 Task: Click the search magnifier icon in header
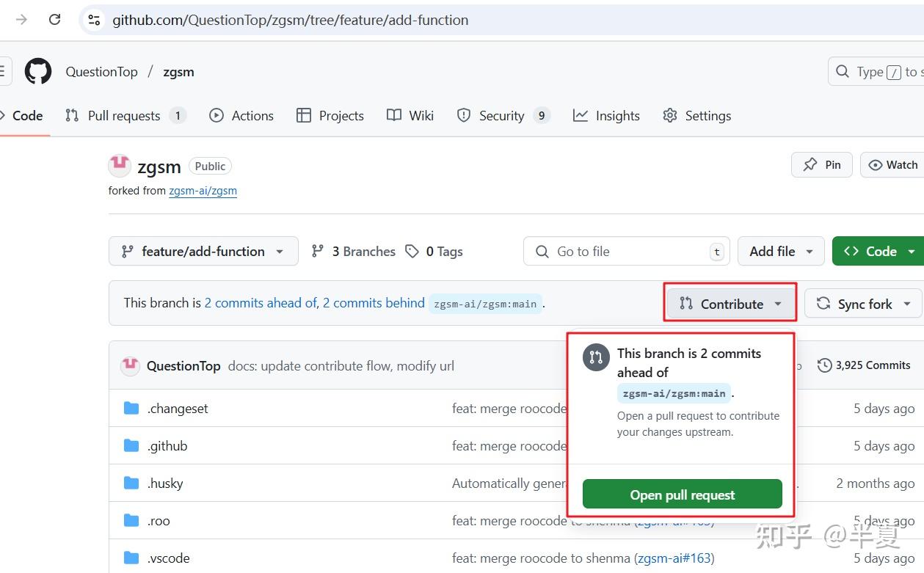(843, 71)
